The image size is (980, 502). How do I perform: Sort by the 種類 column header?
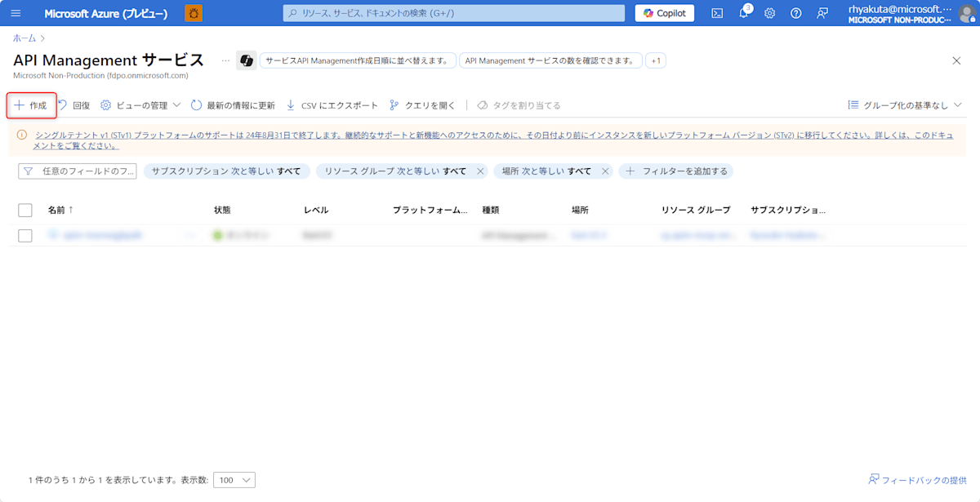pyautogui.click(x=491, y=210)
